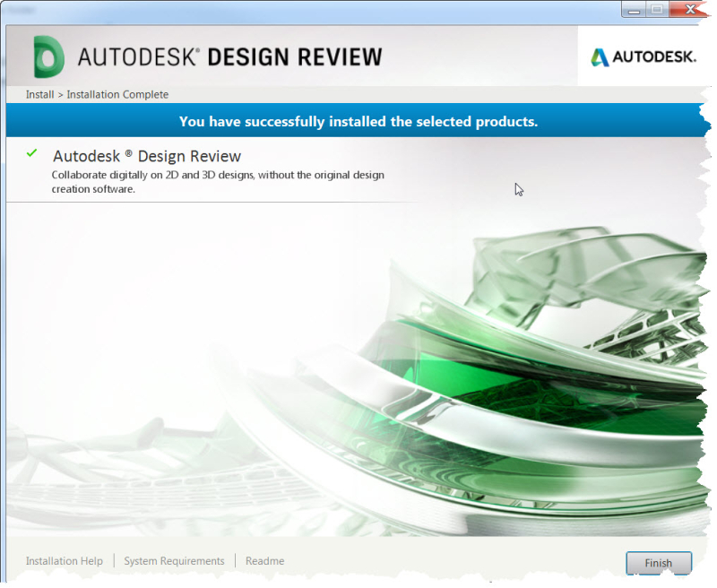
Task: Click the green Design Review D logo
Action: click(48, 56)
